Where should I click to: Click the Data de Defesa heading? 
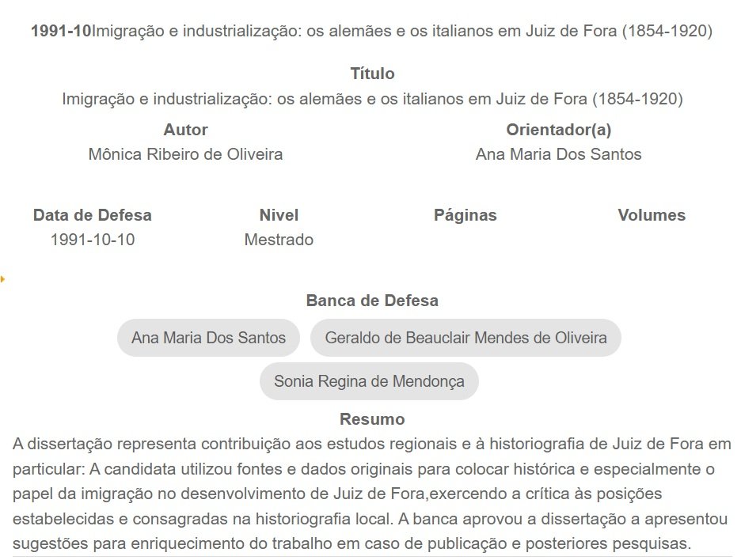click(93, 215)
